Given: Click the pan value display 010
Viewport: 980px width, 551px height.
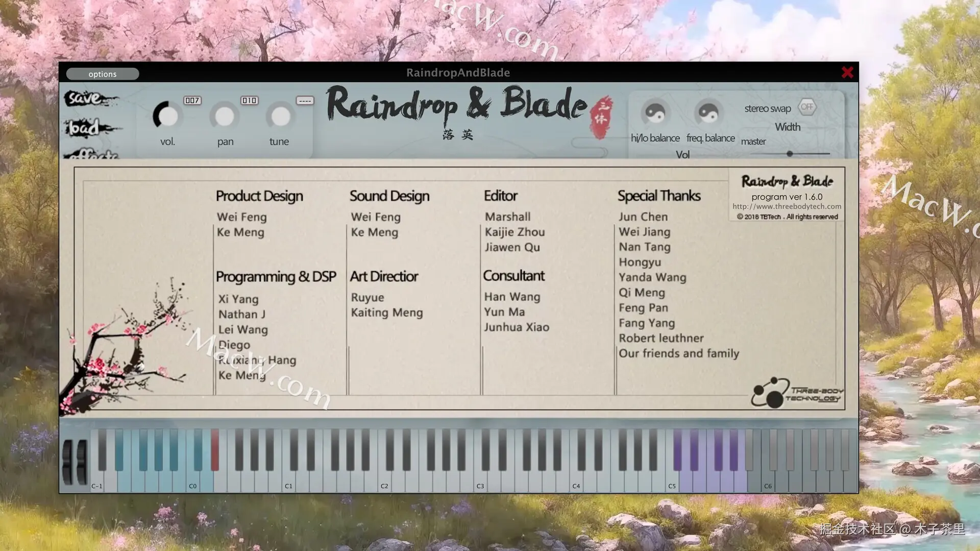Looking at the screenshot, I should (250, 101).
